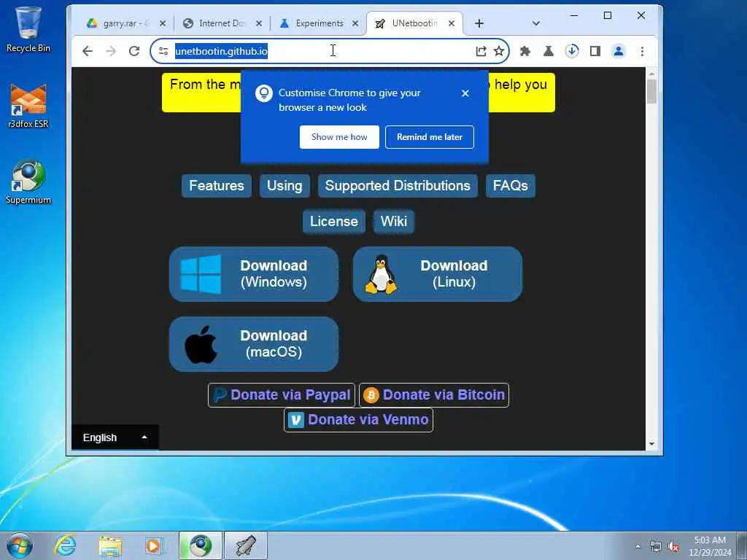Expand the English language selector
The width and height of the screenshot is (747, 560).
click(x=115, y=437)
